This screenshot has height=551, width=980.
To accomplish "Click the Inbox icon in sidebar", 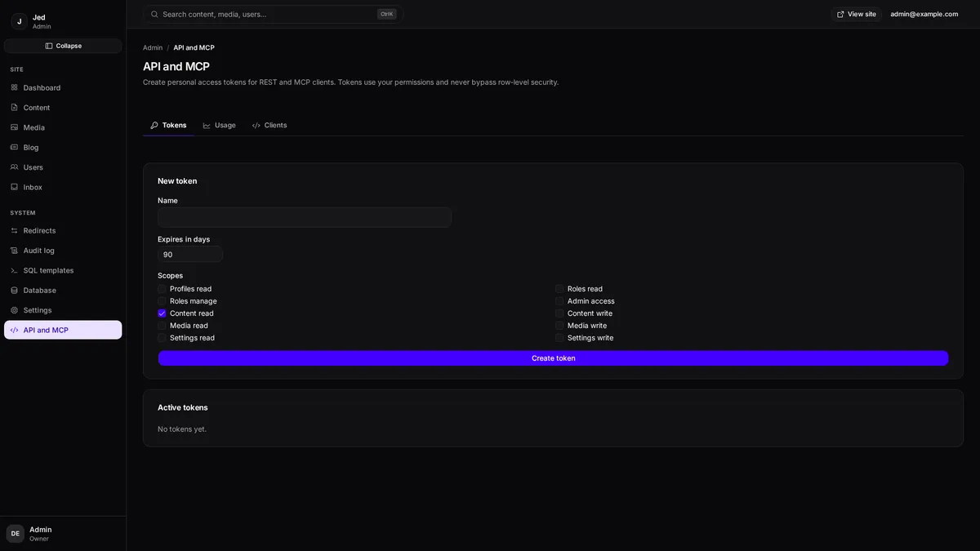I will coord(14,187).
